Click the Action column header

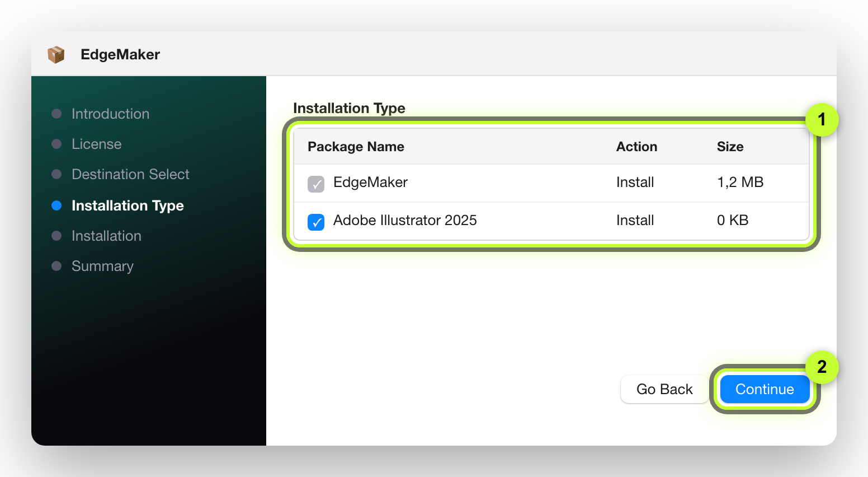pyautogui.click(x=636, y=147)
